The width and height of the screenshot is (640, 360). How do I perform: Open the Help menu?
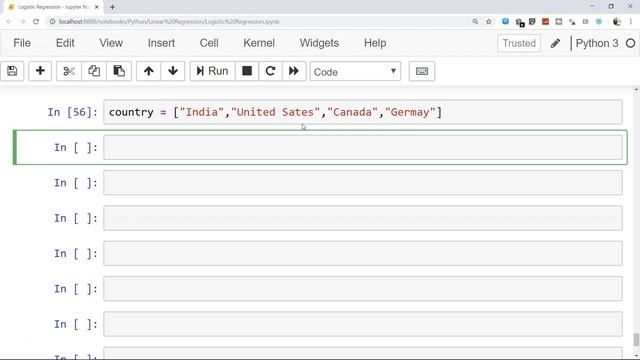coord(375,43)
